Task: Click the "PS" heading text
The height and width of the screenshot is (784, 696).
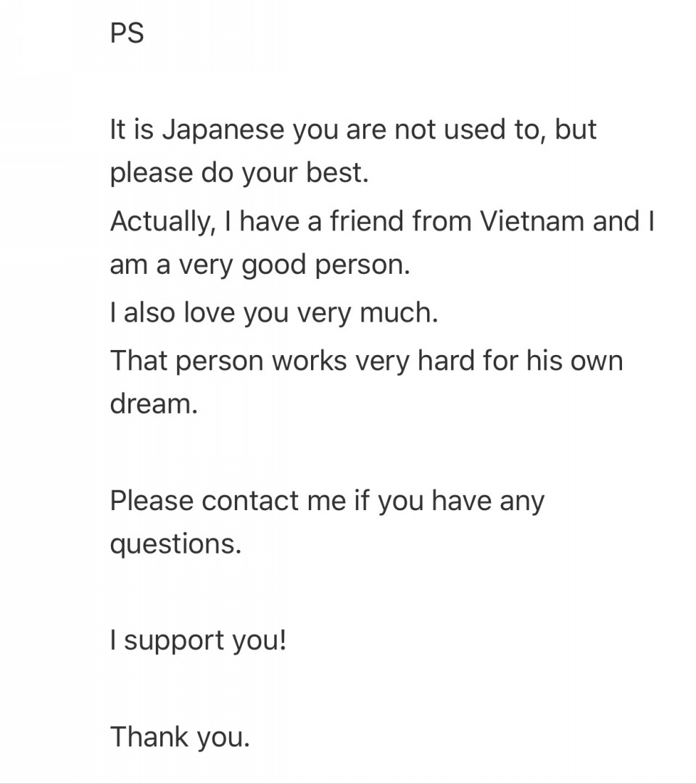Action: pyautogui.click(x=127, y=34)
